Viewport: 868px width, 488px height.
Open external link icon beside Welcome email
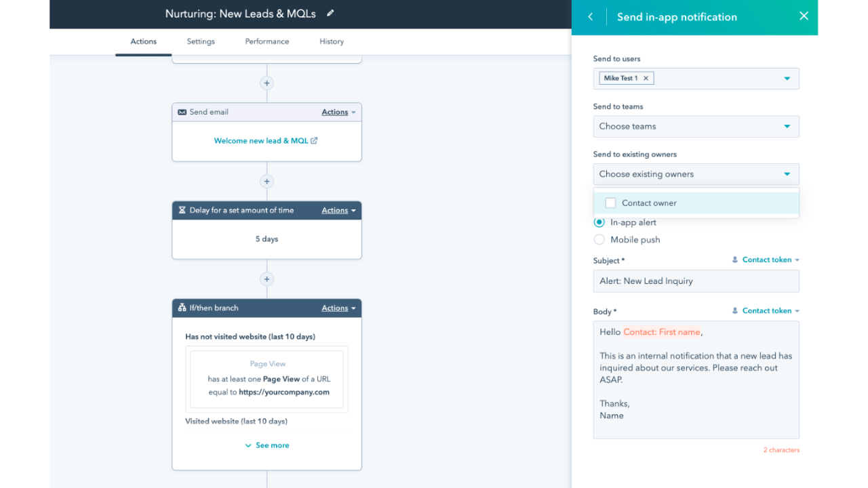[314, 141]
